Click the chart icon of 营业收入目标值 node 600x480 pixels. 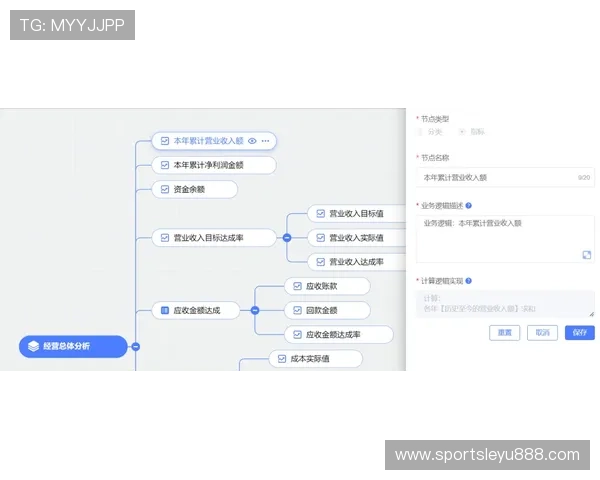321,214
